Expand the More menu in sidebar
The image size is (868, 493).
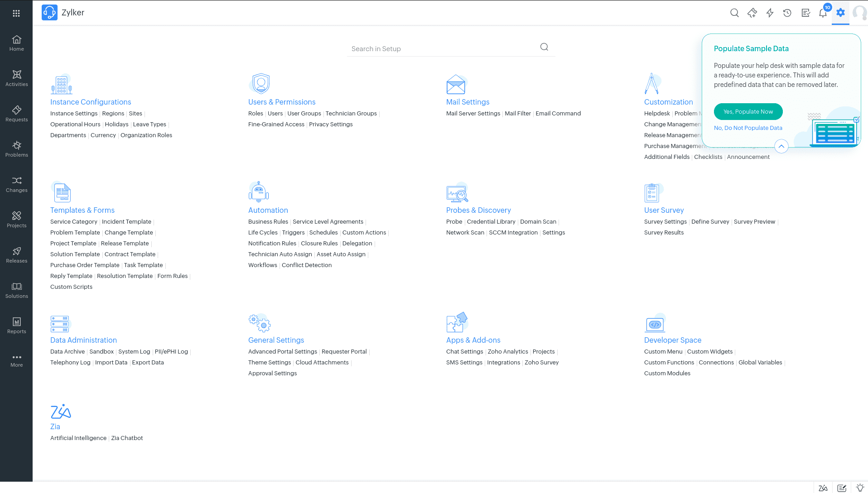point(17,360)
